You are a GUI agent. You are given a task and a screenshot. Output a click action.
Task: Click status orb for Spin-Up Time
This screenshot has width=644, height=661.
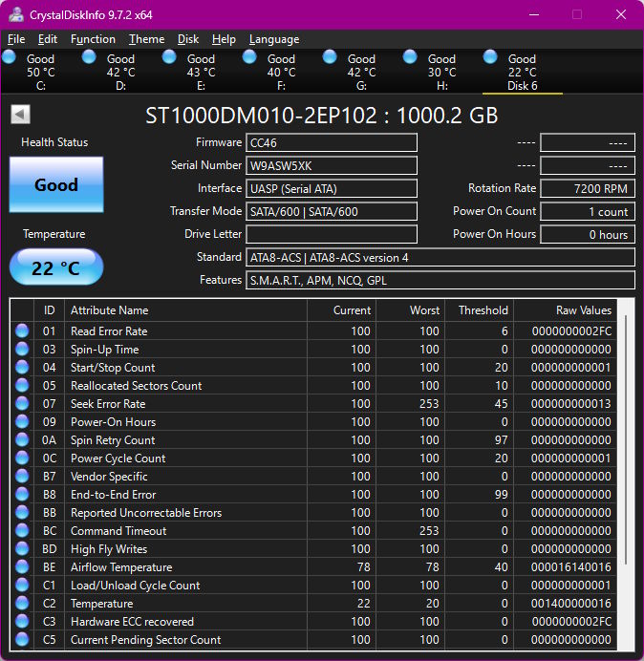pos(22,349)
